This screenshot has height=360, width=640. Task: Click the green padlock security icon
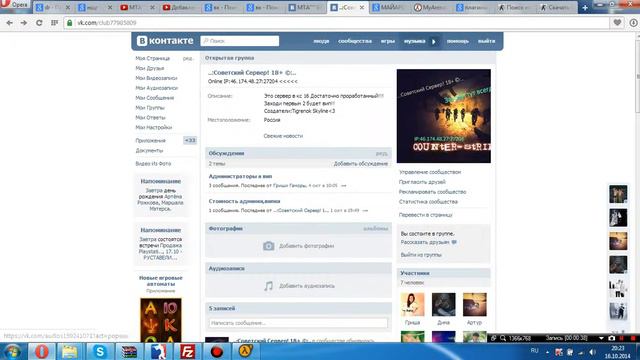[70, 23]
